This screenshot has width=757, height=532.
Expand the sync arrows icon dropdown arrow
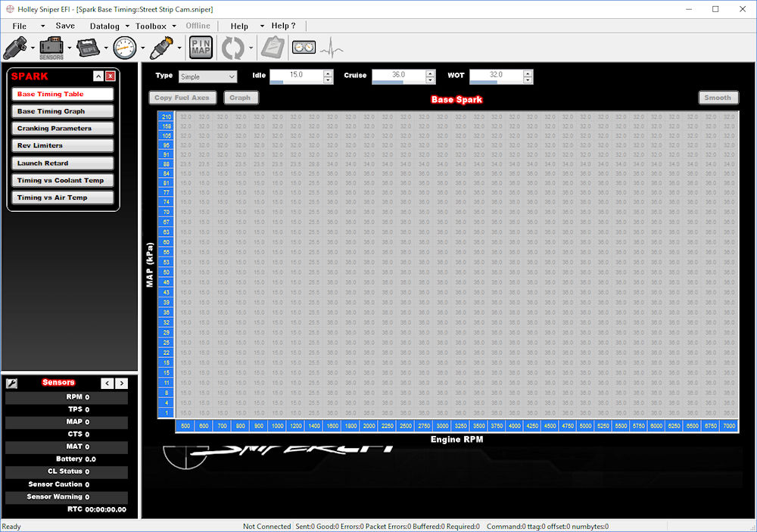click(251, 48)
